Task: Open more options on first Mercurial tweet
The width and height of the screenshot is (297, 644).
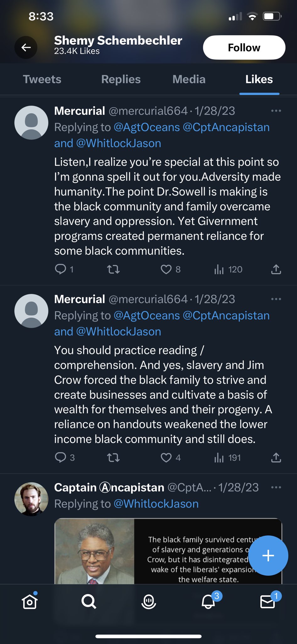Action: (x=276, y=111)
